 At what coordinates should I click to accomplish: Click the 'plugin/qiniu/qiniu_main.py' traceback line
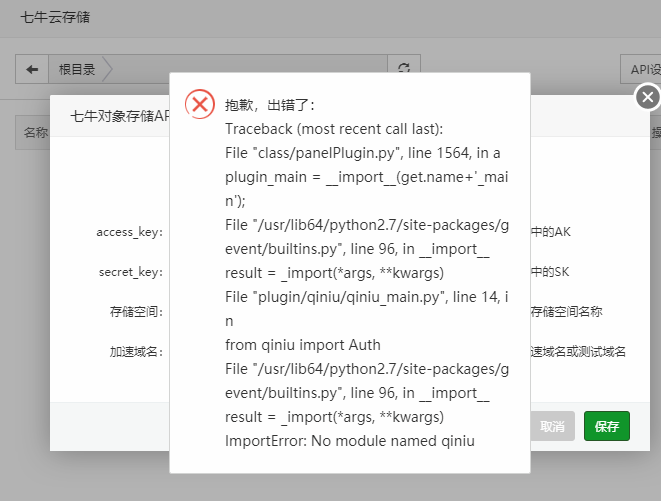(367, 309)
